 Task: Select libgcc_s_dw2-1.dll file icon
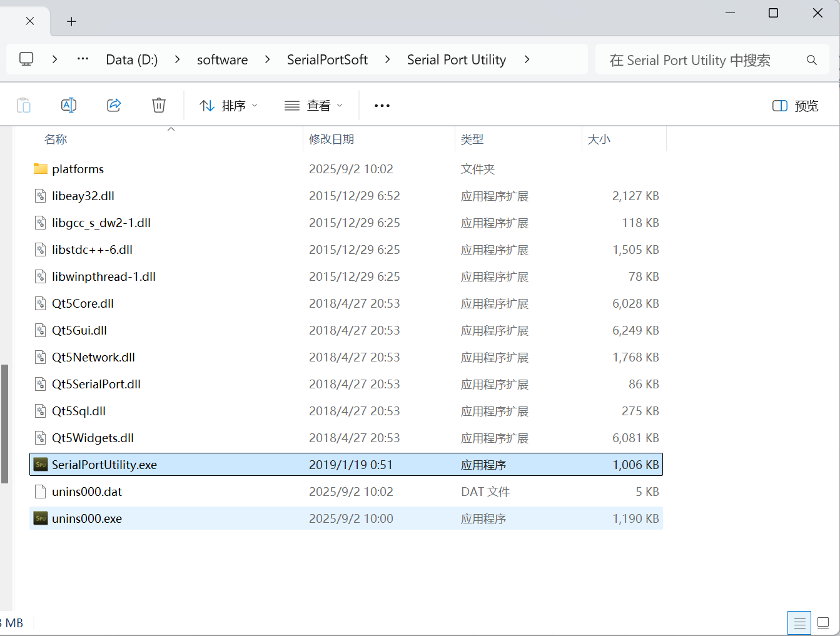pyautogui.click(x=41, y=223)
